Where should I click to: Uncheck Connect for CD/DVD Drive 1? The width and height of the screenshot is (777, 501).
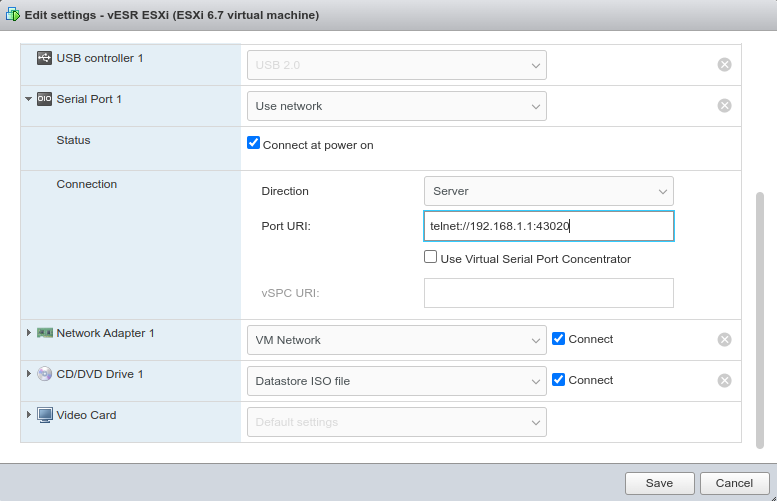(559, 380)
